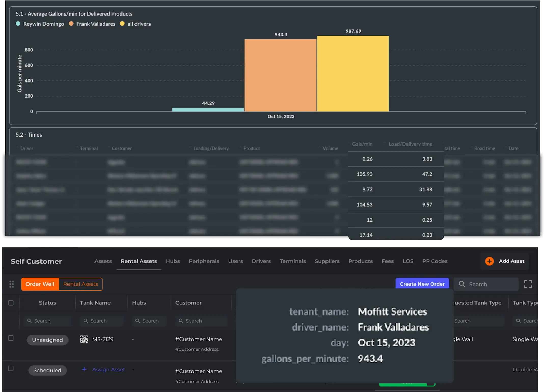This screenshot has width=544, height=392.
Task: Click the drag-handle grid dots icon
Action: click(x=12, y=284)
